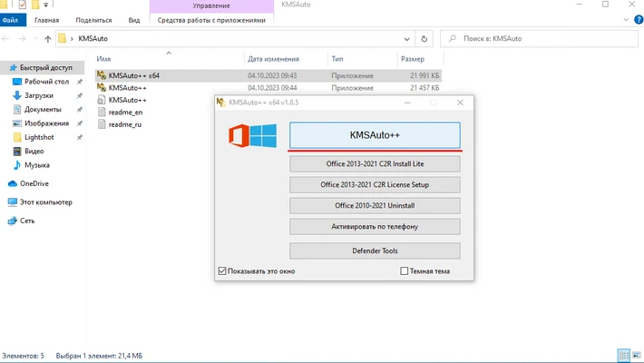Select the readme_ru file
Screen dimensions: 644x363
pyautogui.click(x=125, y=124)
